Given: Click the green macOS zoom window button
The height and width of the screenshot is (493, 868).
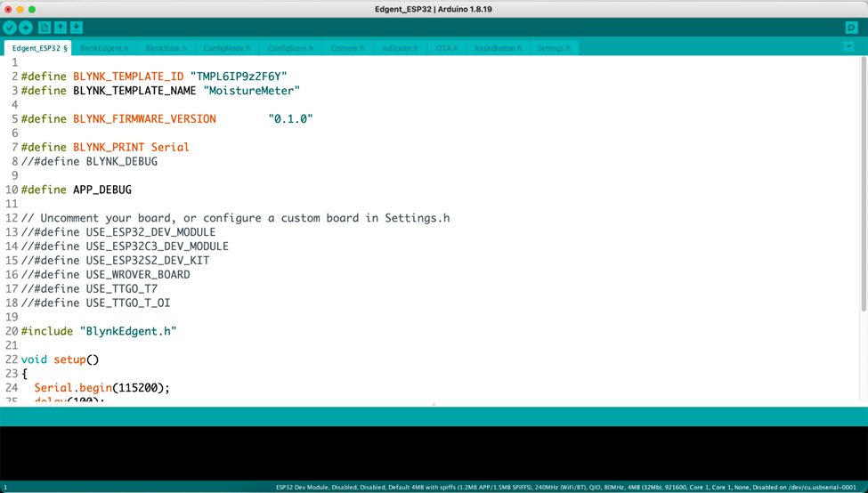Looking at the screenshot, I should coord(31,10).
